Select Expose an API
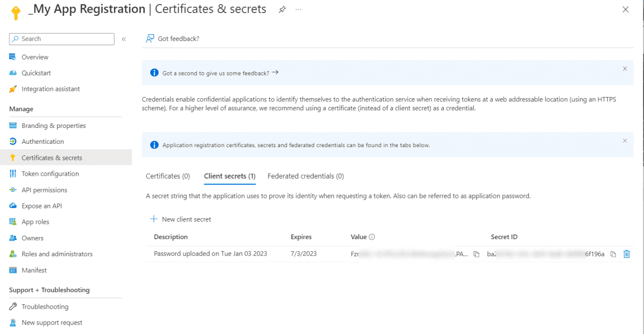The height and width of the screenshot is (334, 644). 42,206
